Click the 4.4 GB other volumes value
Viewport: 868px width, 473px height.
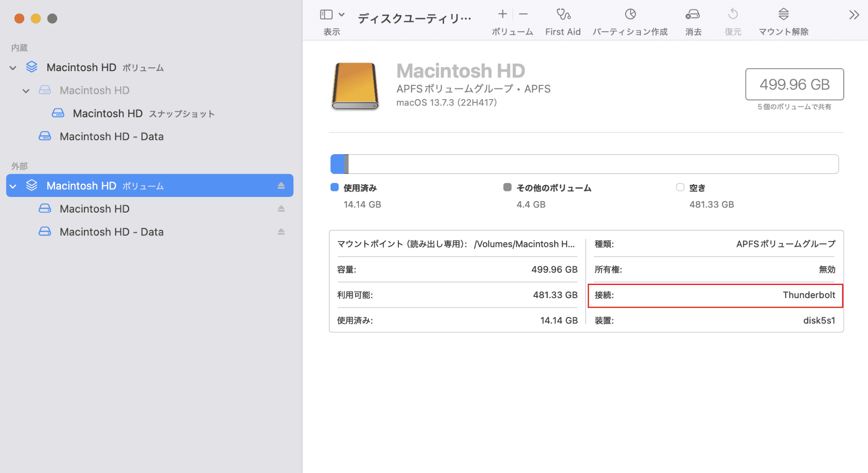point(531,205)
